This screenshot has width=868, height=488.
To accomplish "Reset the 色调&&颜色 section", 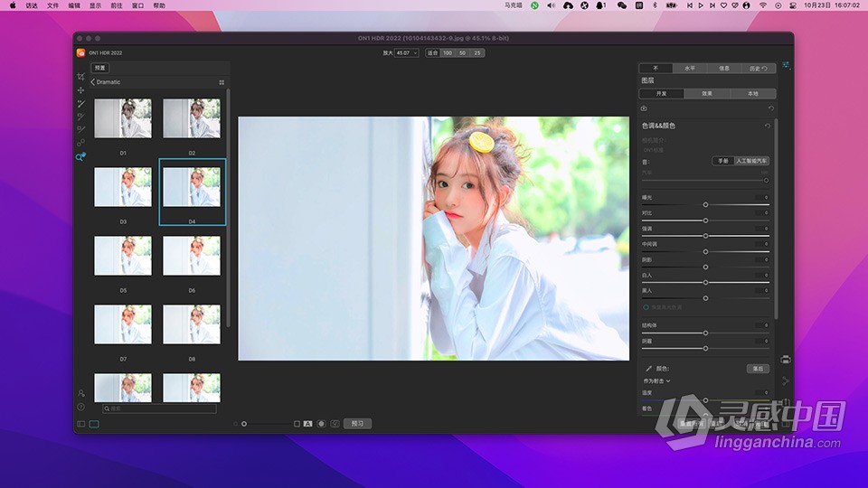I will (x=768, y=126).
